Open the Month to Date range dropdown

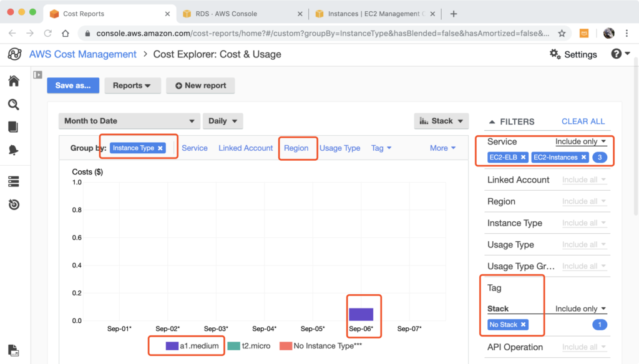pyautogui.click(x=129, y=121)
